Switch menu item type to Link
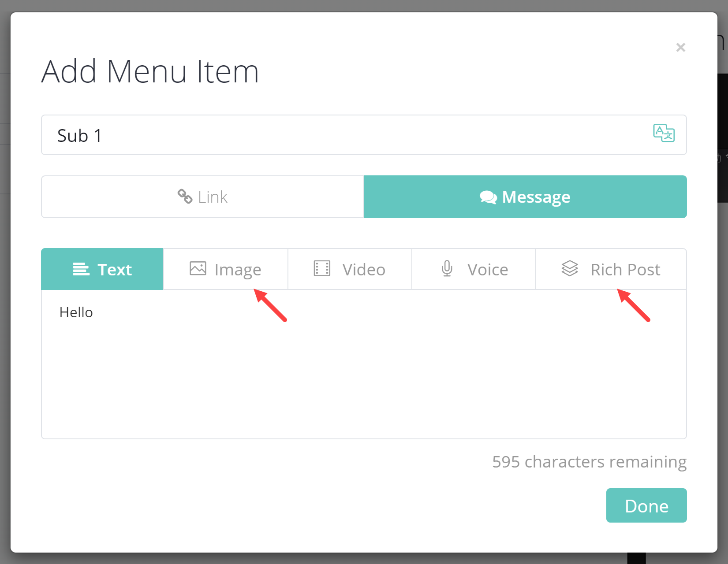The height and width of the screenshot is (564, 728). click(x=203, y=197)
